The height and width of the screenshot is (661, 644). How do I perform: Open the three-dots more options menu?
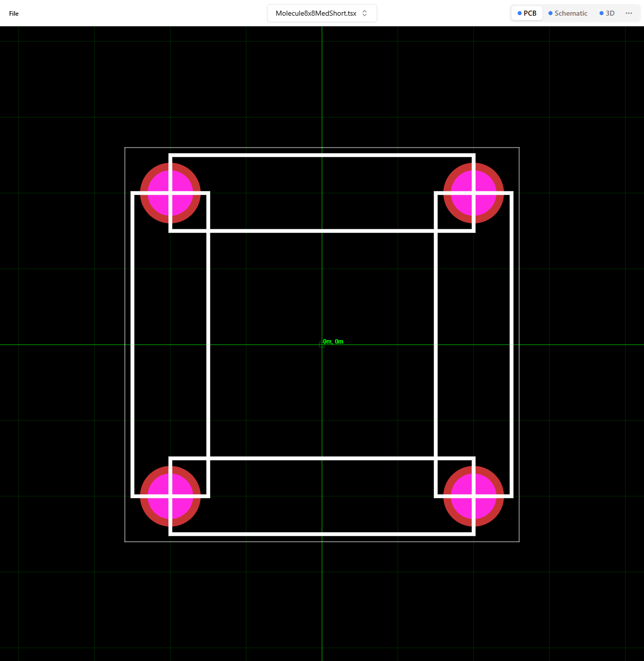[629, 13]
